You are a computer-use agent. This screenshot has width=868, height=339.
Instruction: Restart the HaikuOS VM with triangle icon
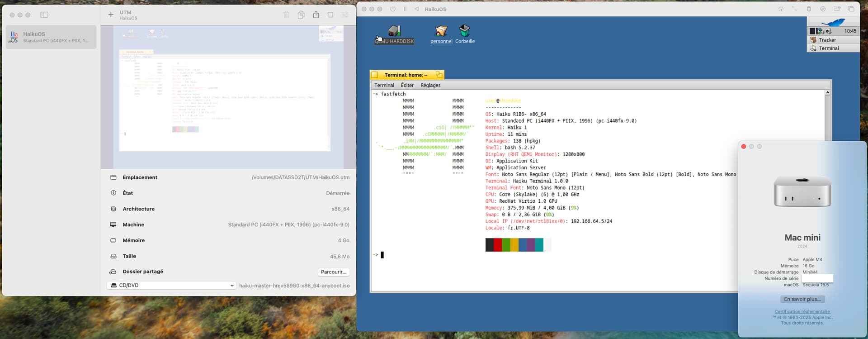click(x=417, y=9)
